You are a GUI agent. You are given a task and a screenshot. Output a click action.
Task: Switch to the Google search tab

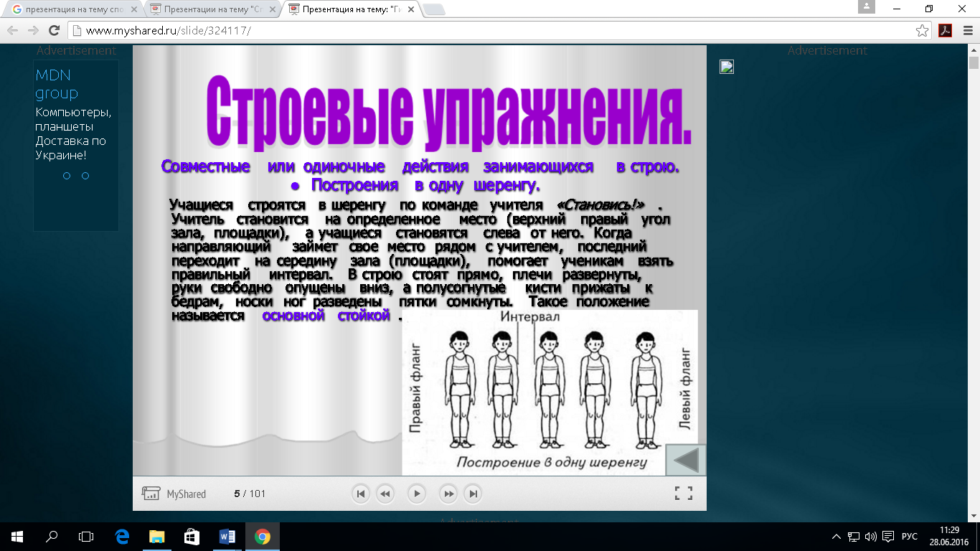pos(72,9)
